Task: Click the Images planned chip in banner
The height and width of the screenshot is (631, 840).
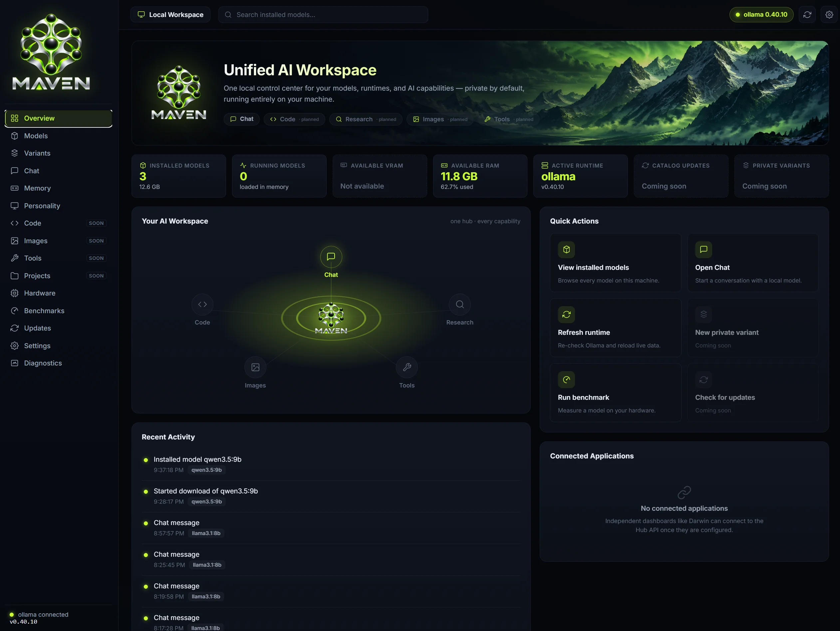Action: coord(440,119)
